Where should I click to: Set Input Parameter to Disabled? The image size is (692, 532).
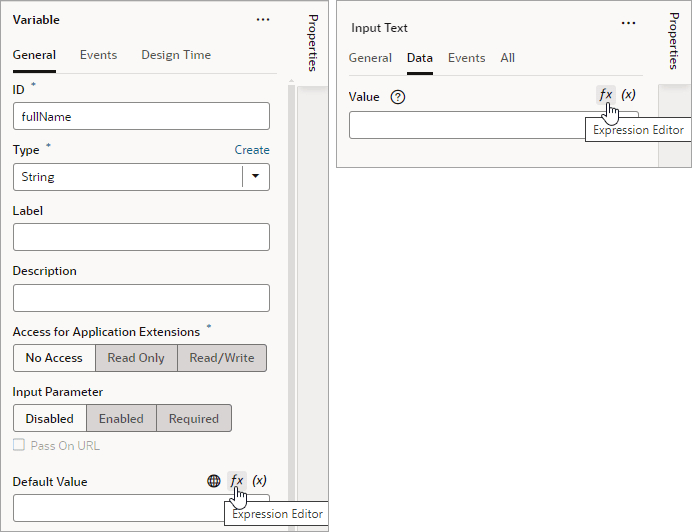click(x=49, y=419)
